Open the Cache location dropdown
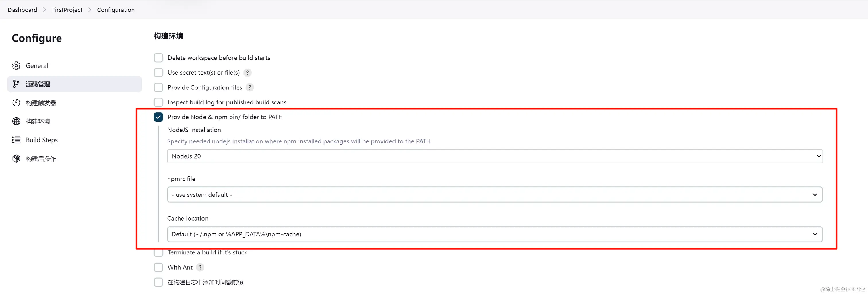The height and width of the screenshot is (294, 868). click(x=495, y=234)
